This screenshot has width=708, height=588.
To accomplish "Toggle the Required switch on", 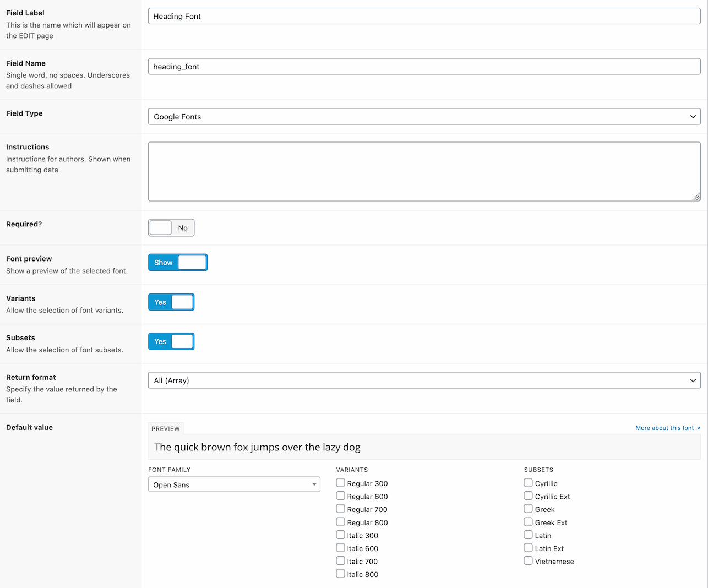I will (171, 228).
